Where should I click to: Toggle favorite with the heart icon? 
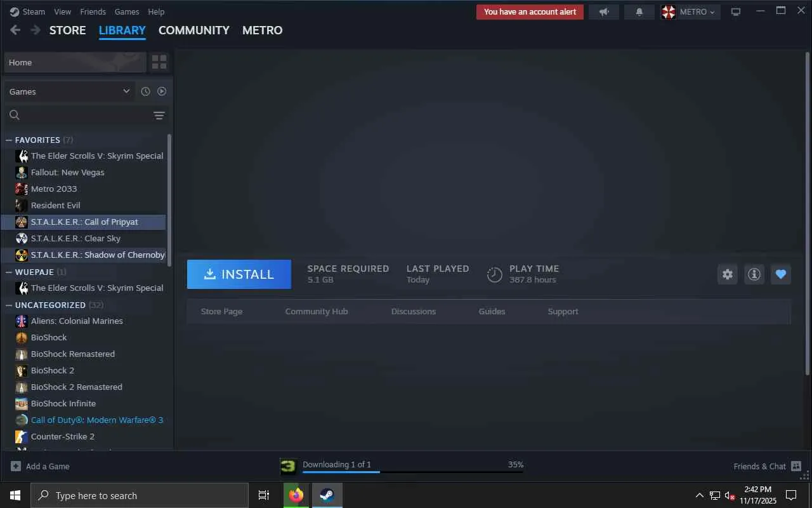click(x=781, y=274)
